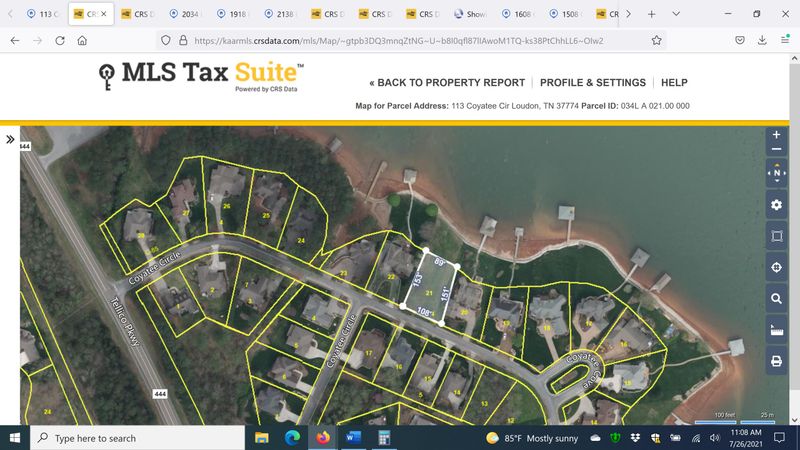Zoom out of the map with minus button

click(x=776, y=149)
